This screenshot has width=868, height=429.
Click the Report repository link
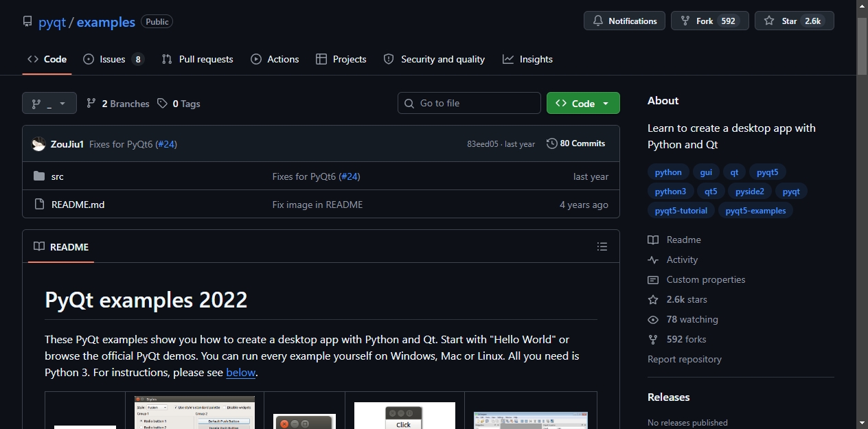pyautogui.click(x=685, y=359)
